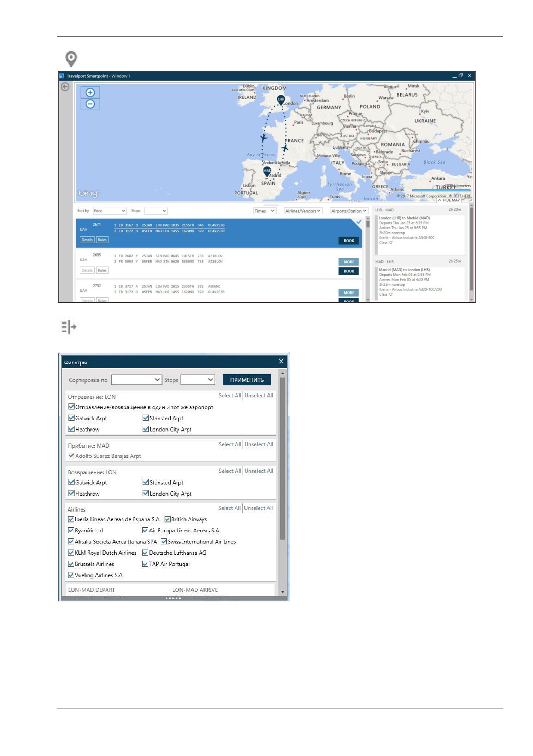Click Details for the 2671 fare

click(87, 240)
